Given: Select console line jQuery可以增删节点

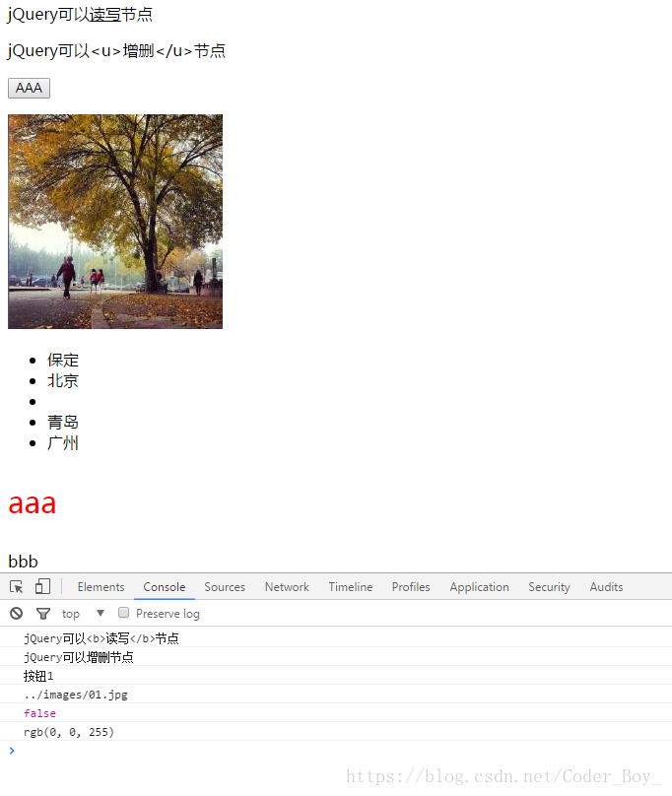Looking at the screenshot, I should pos(78,657).
